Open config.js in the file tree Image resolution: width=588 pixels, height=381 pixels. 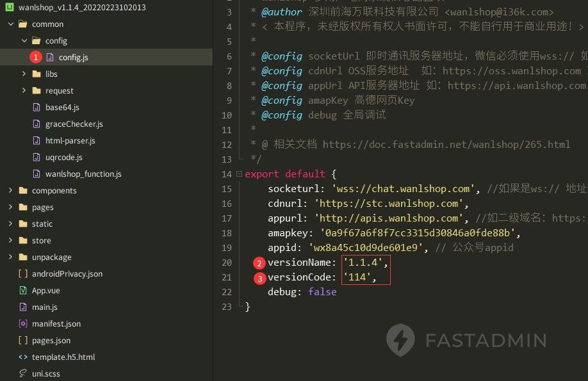tap(74, 58)
